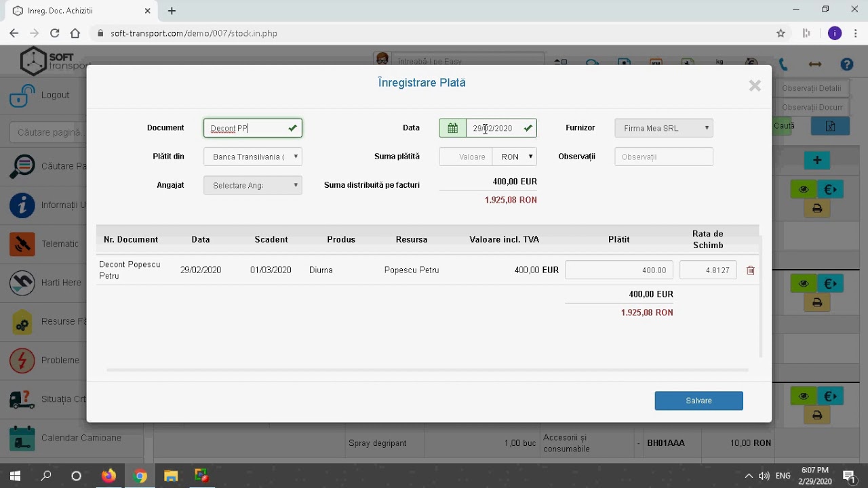The height and width of the screenshot is (488, 868).
Task: Click the Popescu Petru resource cell
Action: click(412, 270)
